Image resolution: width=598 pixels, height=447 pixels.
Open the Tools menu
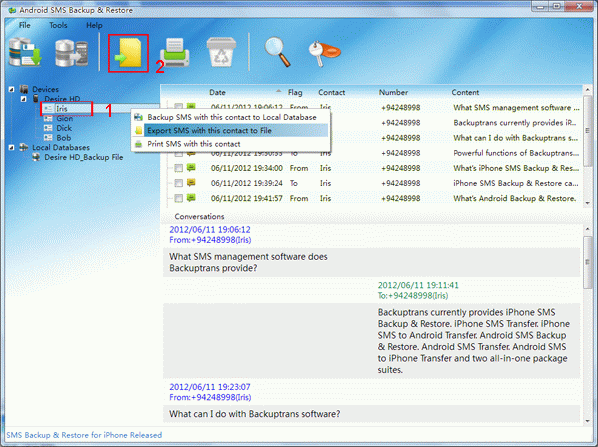pyautogui.click(x=58, y=25)
